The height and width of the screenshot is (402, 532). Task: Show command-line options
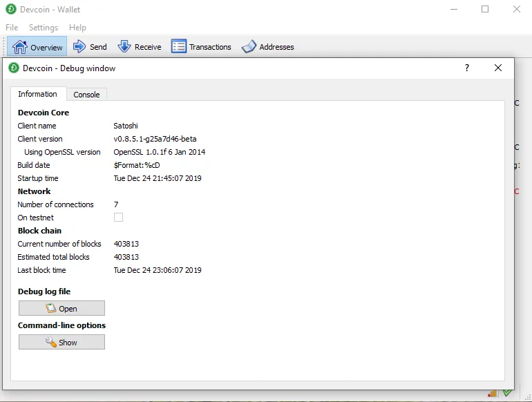[61, 342]
